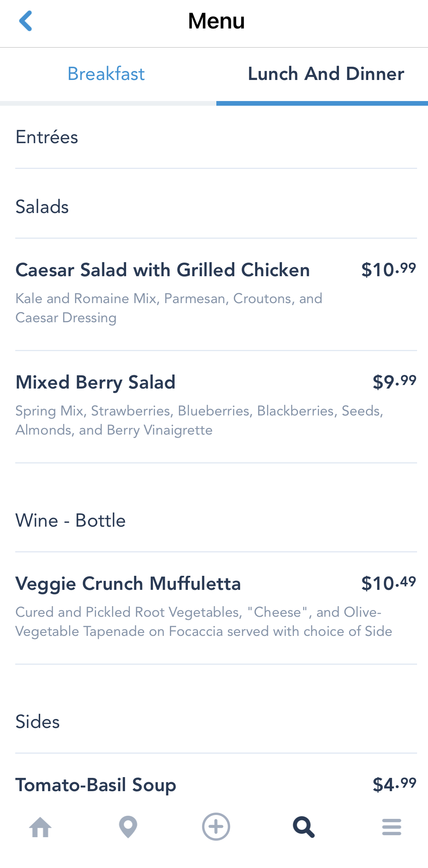
Task: Tap the Menu page title
Action: pyautogui.click(x=216, y=21)
